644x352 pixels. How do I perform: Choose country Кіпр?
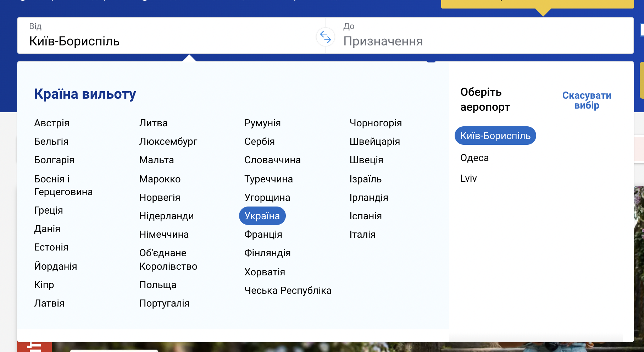(44, 285)
